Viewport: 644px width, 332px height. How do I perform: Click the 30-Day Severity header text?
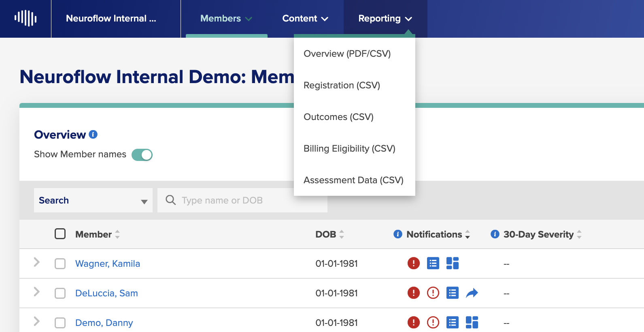tap(538, 234)
